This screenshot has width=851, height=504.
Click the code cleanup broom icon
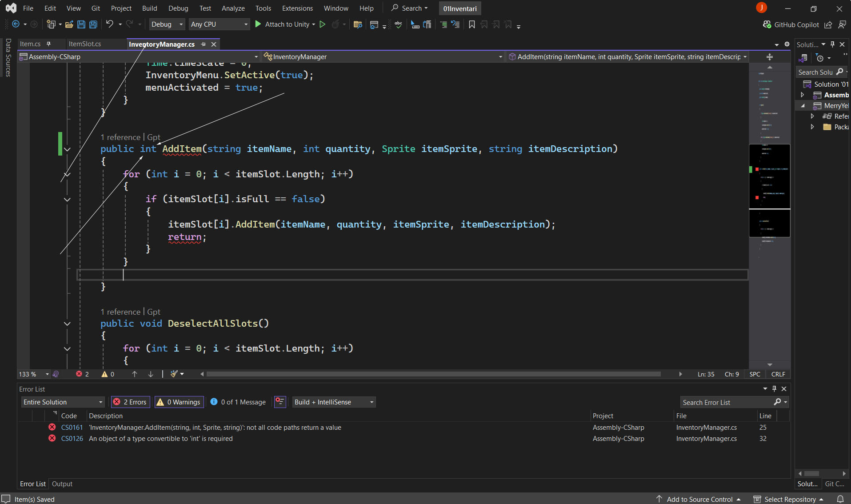[x=175, y=374]
